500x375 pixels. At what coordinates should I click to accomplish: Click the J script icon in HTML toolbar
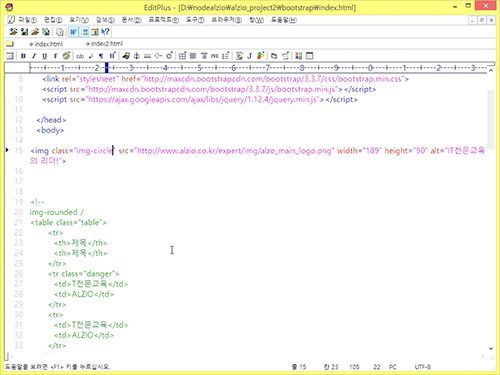point(250,56)
